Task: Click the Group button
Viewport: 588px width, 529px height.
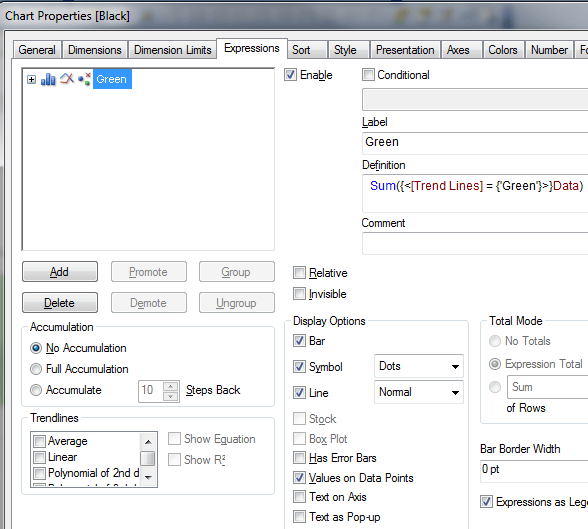Action: coord(237,271)
